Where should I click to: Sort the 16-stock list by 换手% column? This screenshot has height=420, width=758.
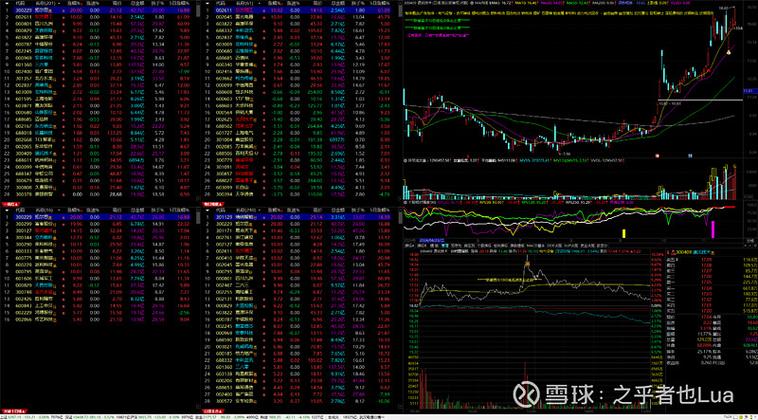pyautogui.click(x=158, y=210)
